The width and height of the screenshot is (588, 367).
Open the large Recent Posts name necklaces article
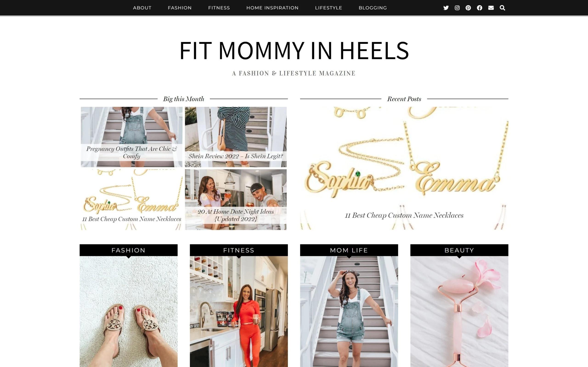[x=404, y=168]
